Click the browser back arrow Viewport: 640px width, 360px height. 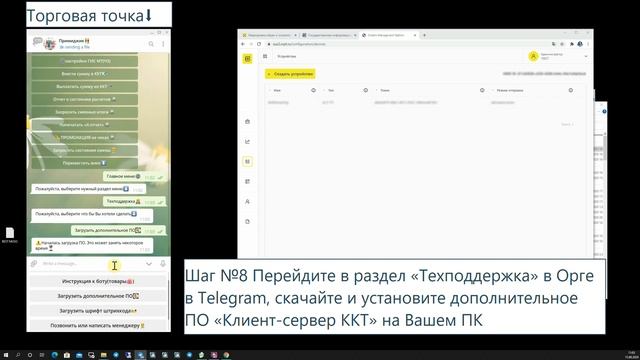coord(243,44)
